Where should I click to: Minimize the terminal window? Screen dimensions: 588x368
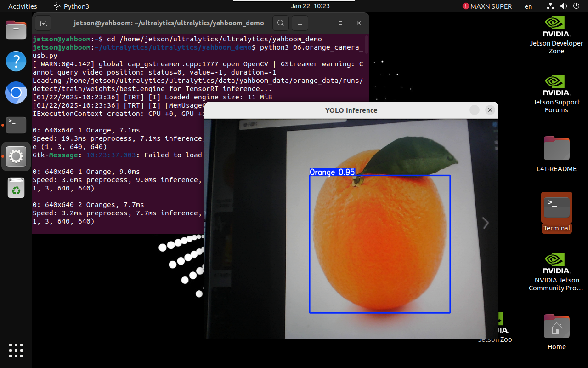tap(322, 23)
